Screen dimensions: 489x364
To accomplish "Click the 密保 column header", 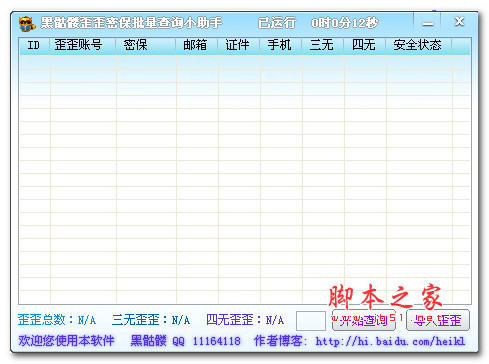I will 146,45.
